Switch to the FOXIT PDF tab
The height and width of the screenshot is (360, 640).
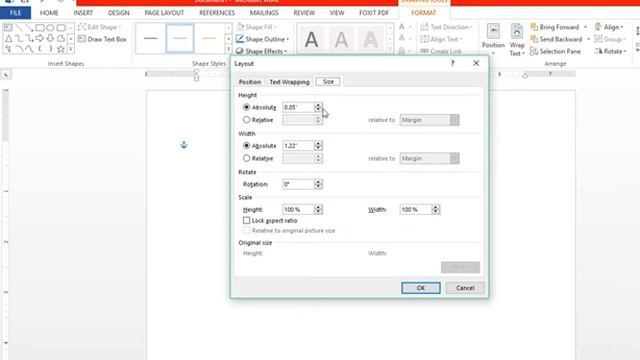click(374, 13)
